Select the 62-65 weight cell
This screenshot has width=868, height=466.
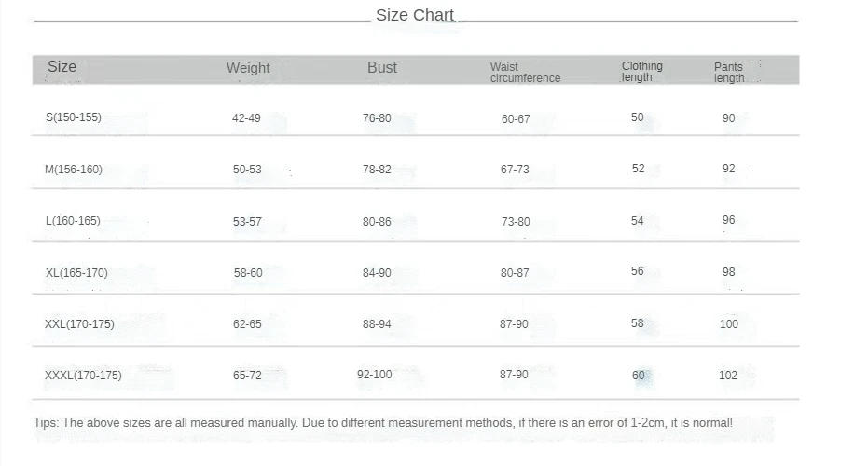tap(247, 323)
